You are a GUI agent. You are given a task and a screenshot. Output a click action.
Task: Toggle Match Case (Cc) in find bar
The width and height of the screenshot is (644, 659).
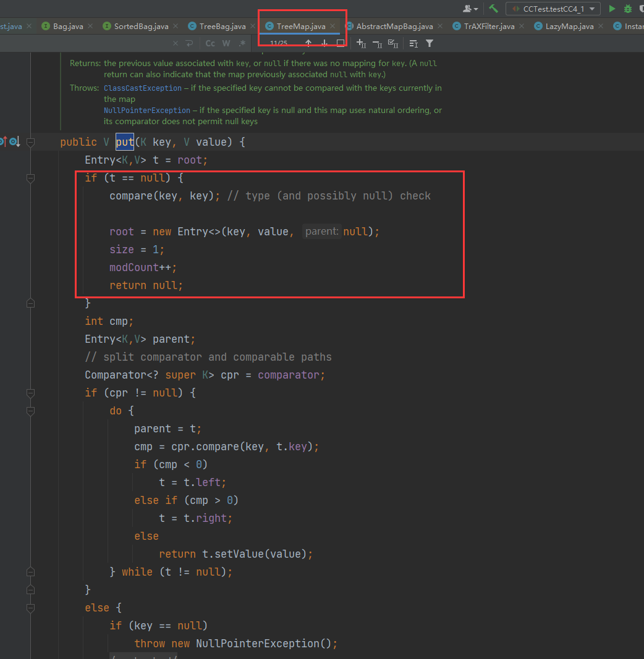point(210,43)
